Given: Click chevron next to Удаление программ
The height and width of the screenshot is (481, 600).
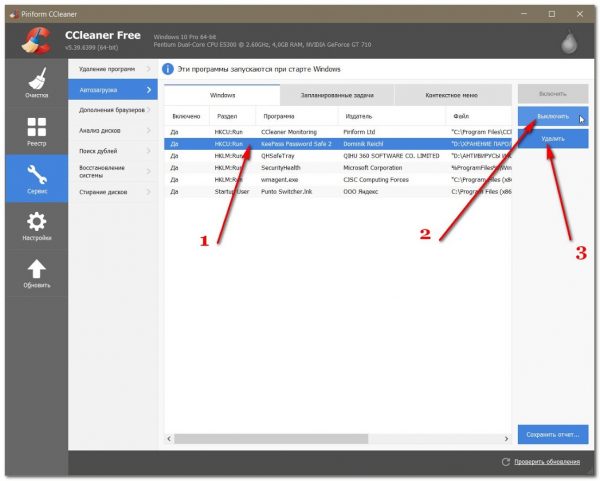Looking at the screenshot, I should click(148, 69).
